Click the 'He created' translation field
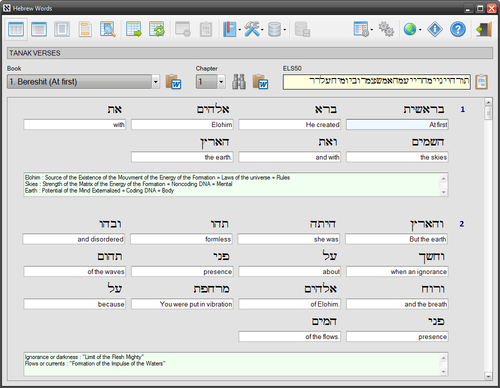The image size is (500, 388). tap(290, 125)
